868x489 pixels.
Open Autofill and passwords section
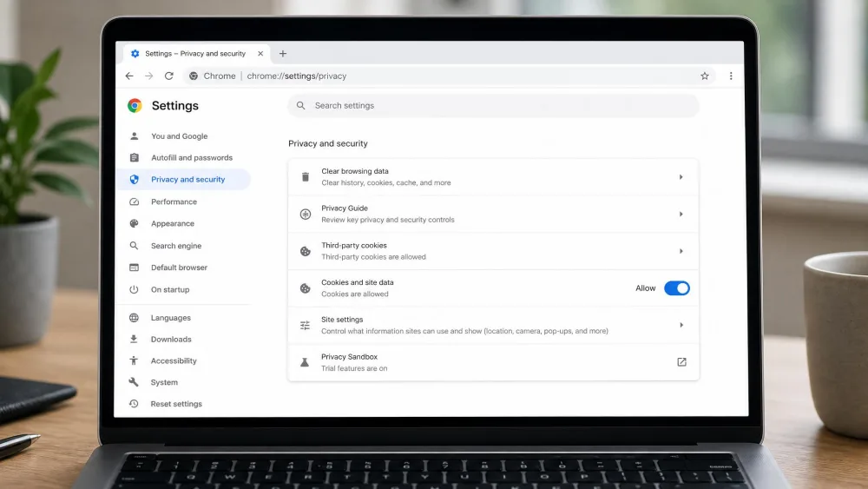(192, 158)
